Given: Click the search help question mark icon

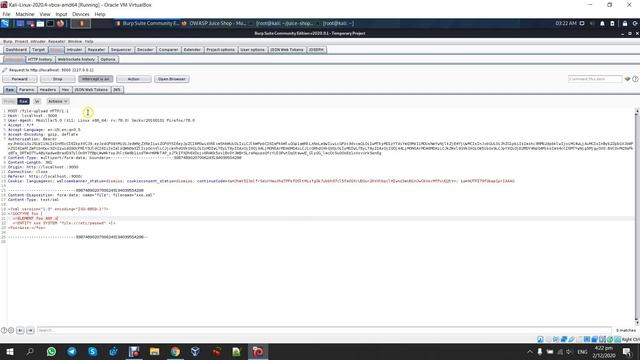Looking at the screenshot, I should pos(4,330).
